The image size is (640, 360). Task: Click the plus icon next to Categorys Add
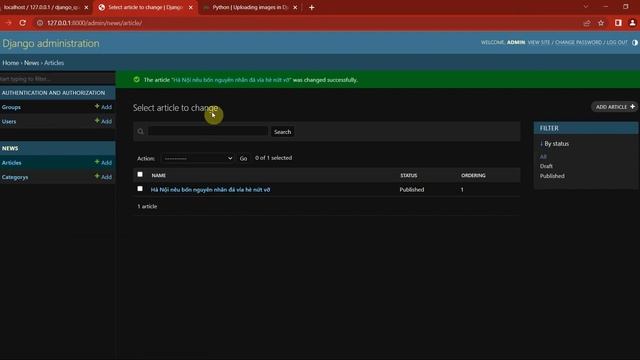[x=97, y=176]
